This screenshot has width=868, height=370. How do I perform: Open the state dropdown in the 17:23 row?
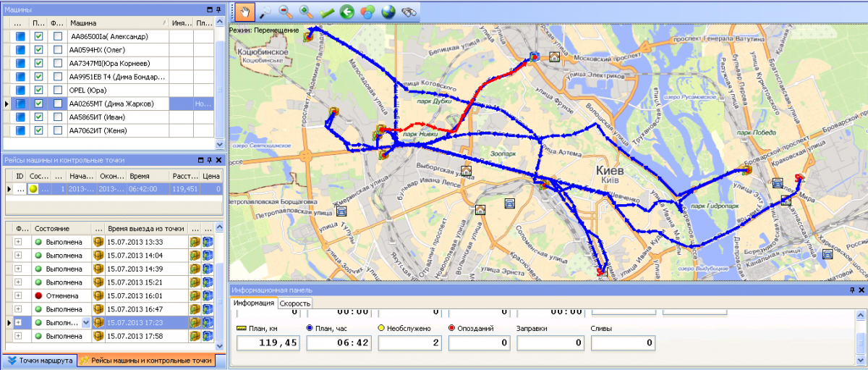(86, 323)
